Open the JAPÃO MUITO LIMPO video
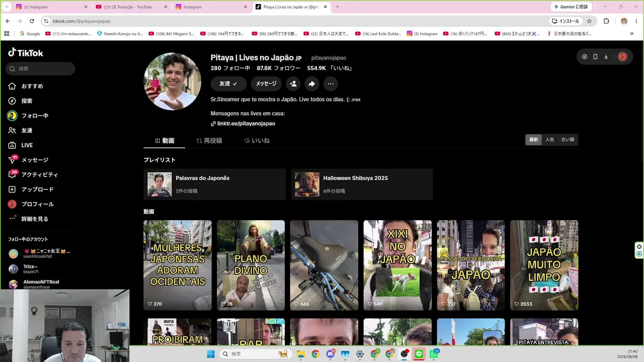The image size is (644, 362). tap(544, 265)
